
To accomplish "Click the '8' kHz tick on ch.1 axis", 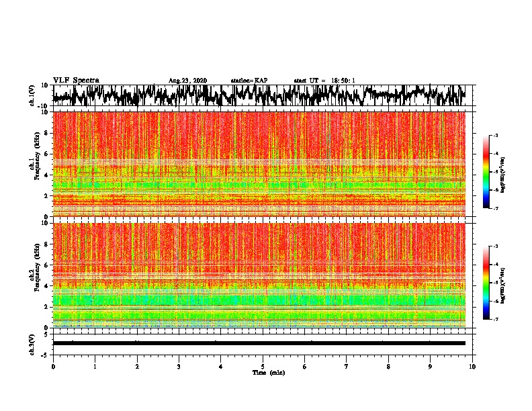I will pyautogui.click(x=47, y=133).
